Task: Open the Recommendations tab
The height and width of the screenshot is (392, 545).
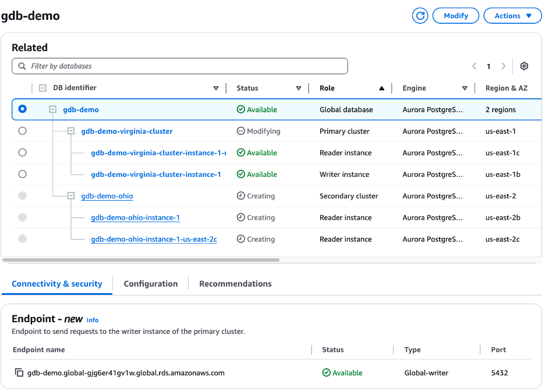Action: [235, 284]
